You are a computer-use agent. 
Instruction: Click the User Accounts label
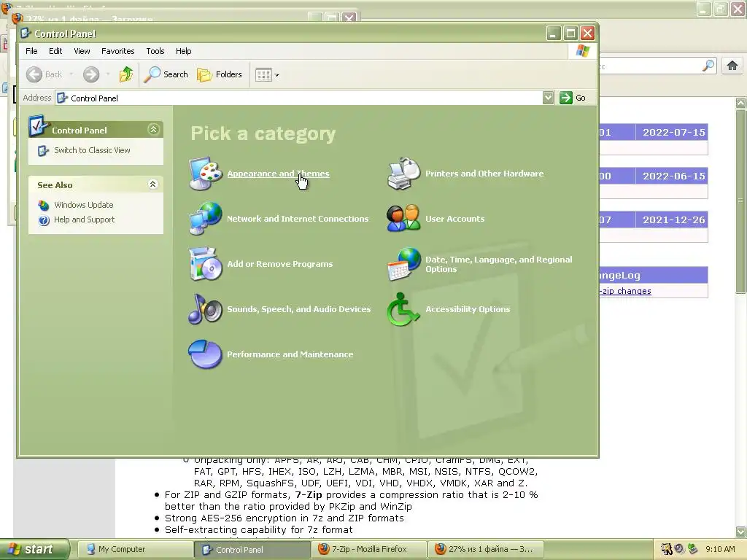coord(455,219)
